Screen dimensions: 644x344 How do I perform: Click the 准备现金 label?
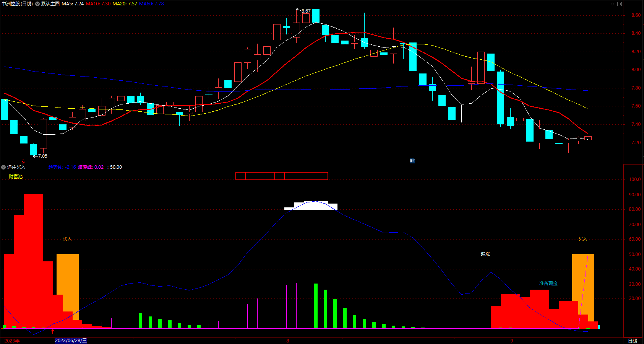(x=548, y=284)
